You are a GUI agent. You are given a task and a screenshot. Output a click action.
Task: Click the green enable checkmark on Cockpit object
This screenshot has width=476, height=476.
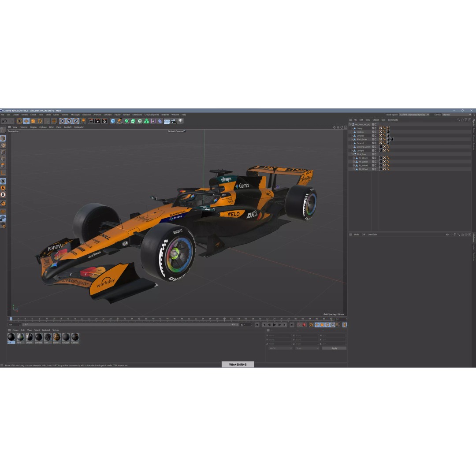pyautogui.click(x=373, y=150)
